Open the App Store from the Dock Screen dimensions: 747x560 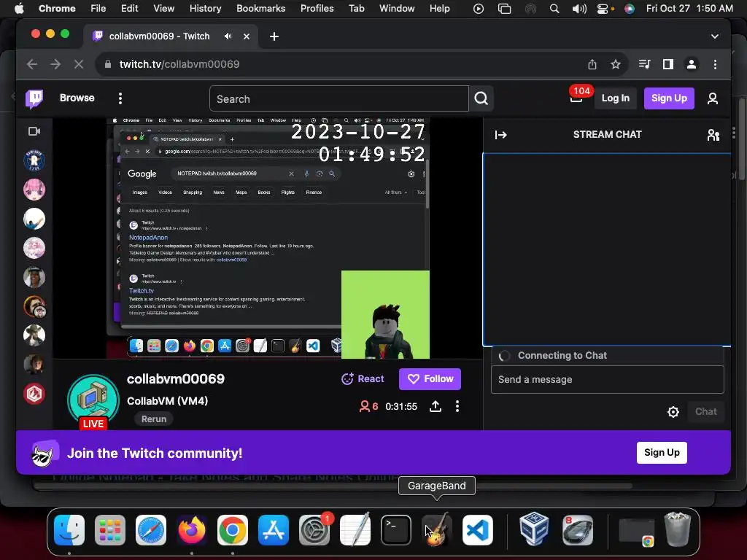tap(274, 530)
